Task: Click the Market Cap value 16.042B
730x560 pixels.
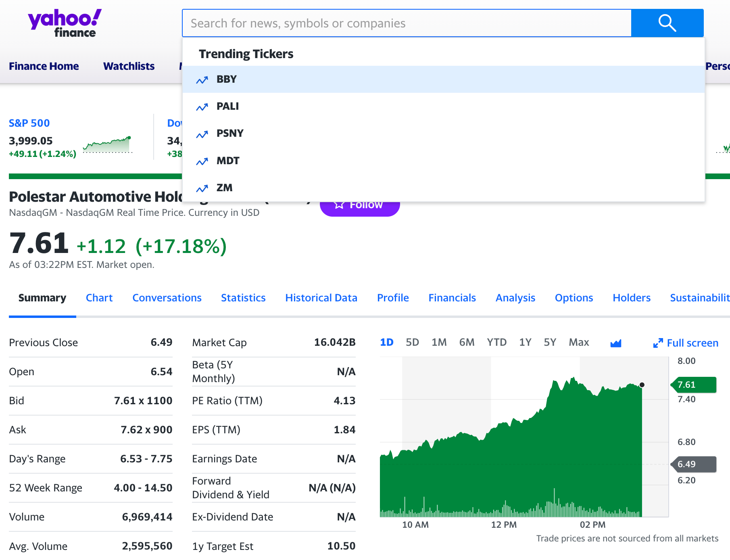Action: tap(335, 343)
